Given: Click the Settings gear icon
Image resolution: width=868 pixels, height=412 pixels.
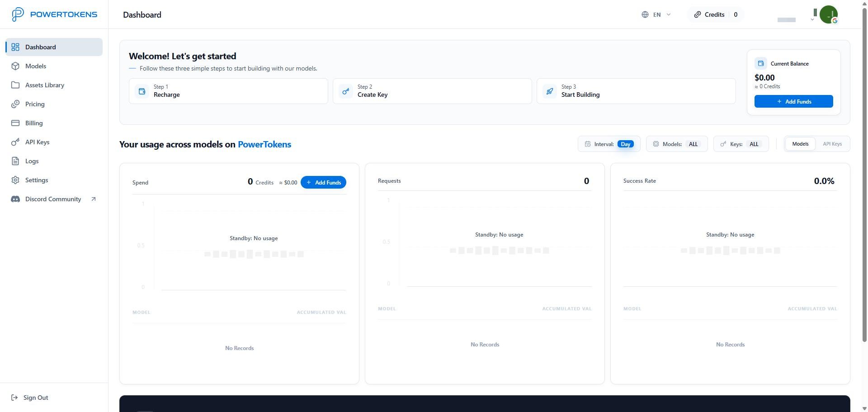Looking at the screenshot, I should click(x=15, y=180).
